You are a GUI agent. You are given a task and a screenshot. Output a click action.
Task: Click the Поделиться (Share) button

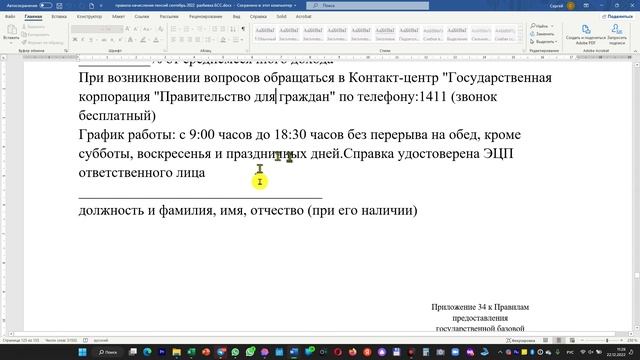point(618,17)
